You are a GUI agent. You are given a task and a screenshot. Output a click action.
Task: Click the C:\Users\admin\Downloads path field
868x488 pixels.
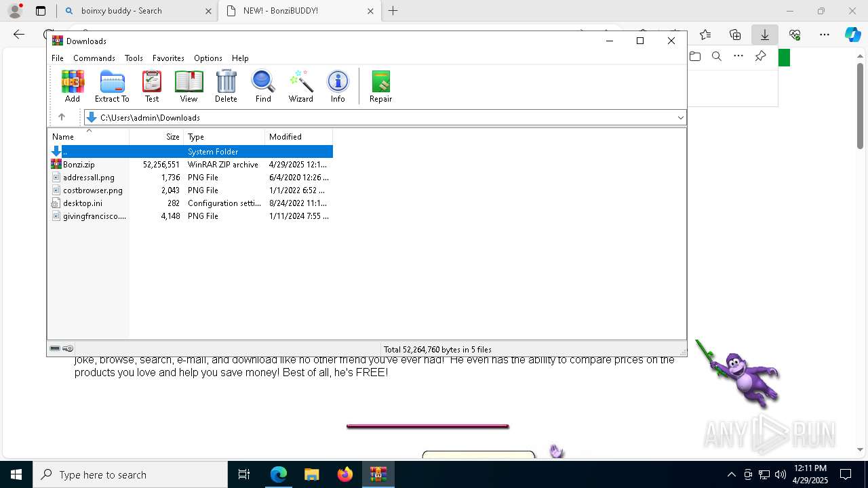coord(385,117)
